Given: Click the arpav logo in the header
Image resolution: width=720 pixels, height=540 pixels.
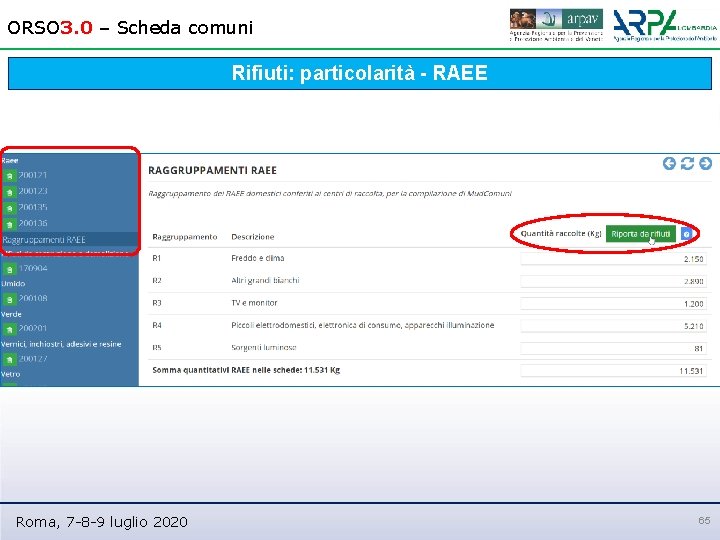Looking at the screenshot, I should (x=556, y=25).
